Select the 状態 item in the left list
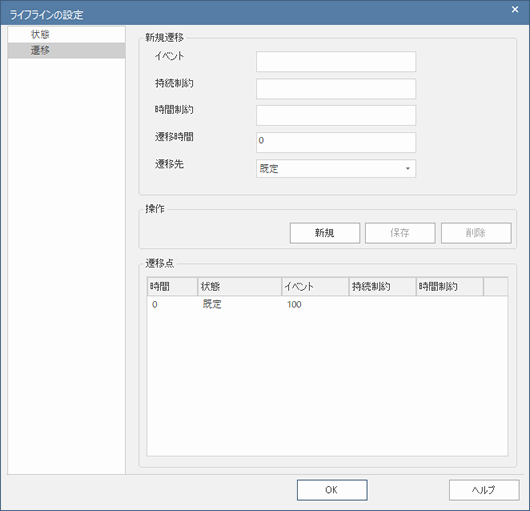 pyautogui.click(x=66, y=34)
